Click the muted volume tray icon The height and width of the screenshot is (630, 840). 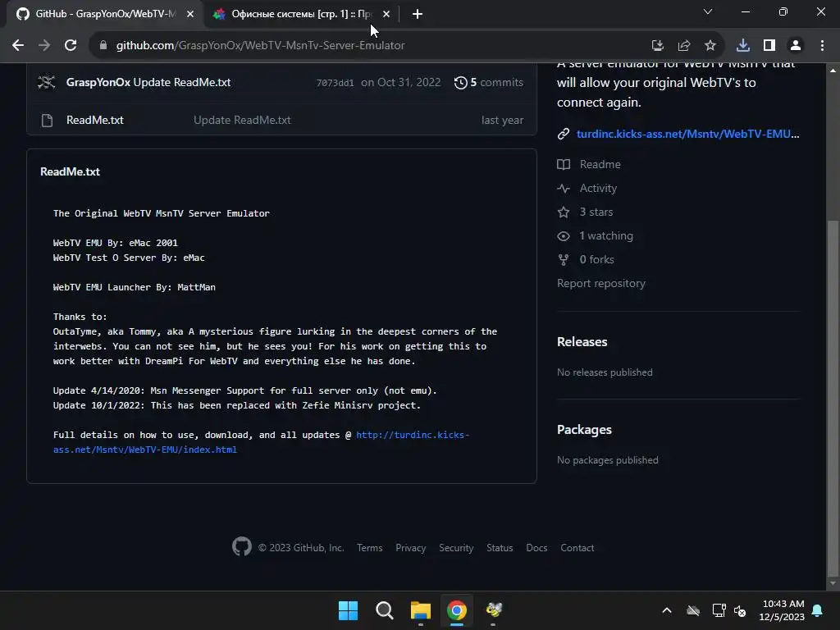pos(740,610)
